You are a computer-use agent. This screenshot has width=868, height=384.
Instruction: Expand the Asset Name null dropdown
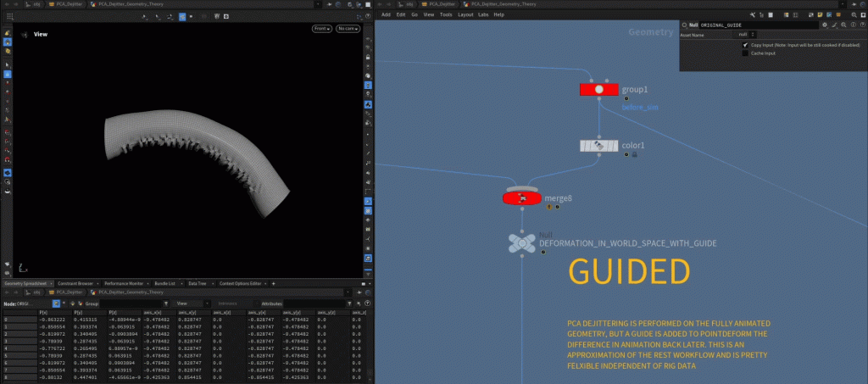coord(752,35)
